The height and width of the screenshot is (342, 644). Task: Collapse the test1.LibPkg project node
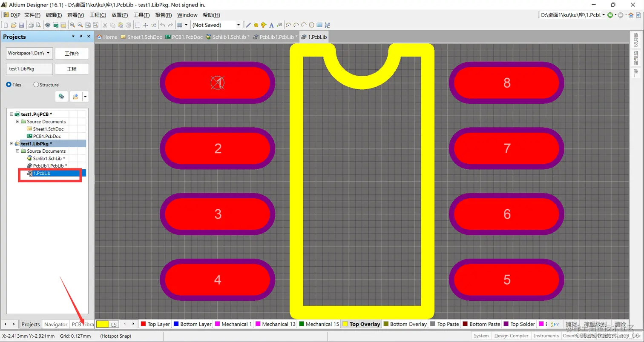11,144
